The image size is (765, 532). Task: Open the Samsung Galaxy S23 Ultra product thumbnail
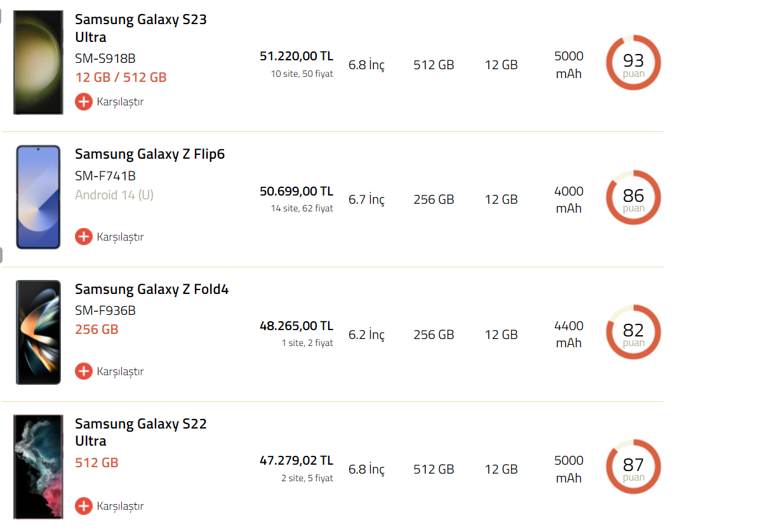[x=38, y=62]
